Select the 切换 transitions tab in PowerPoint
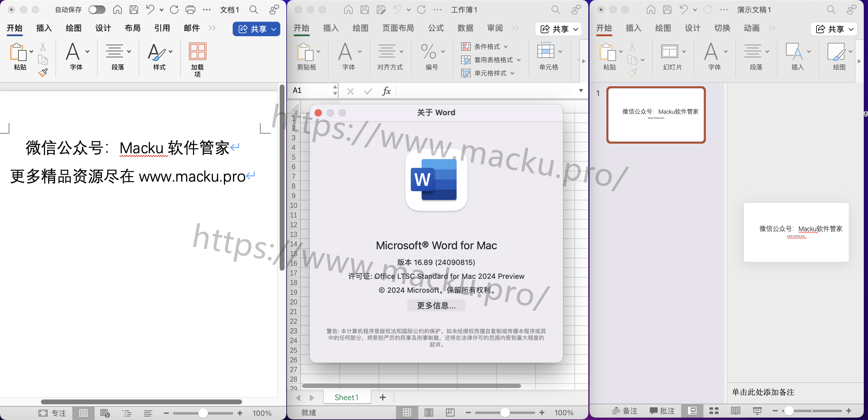868x420 pixels. point(722,28)
